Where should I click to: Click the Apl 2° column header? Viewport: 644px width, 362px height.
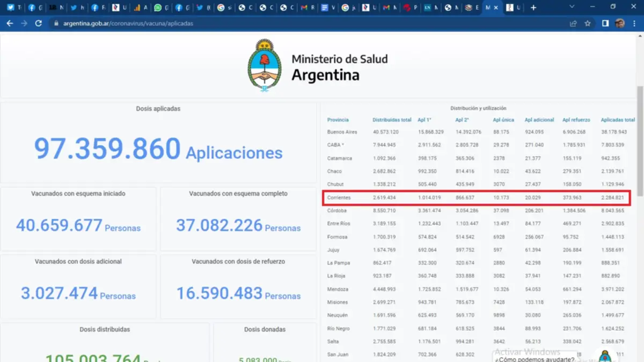tap(462, 120)
